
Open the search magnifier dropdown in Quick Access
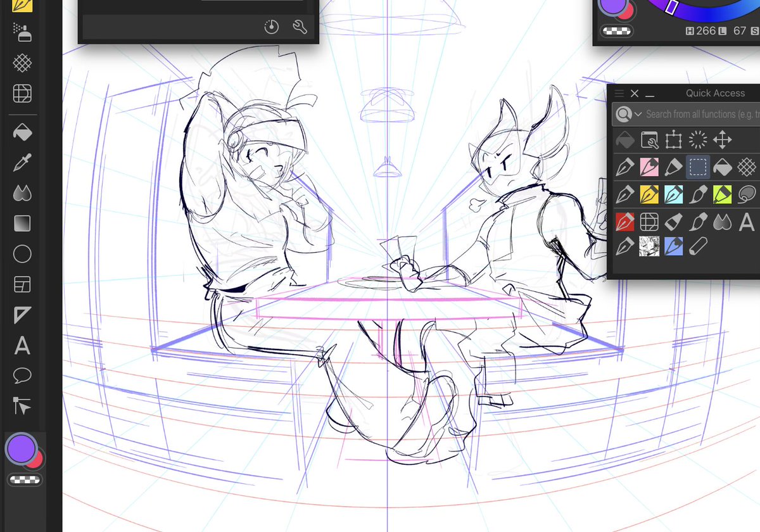click(629, 114)
